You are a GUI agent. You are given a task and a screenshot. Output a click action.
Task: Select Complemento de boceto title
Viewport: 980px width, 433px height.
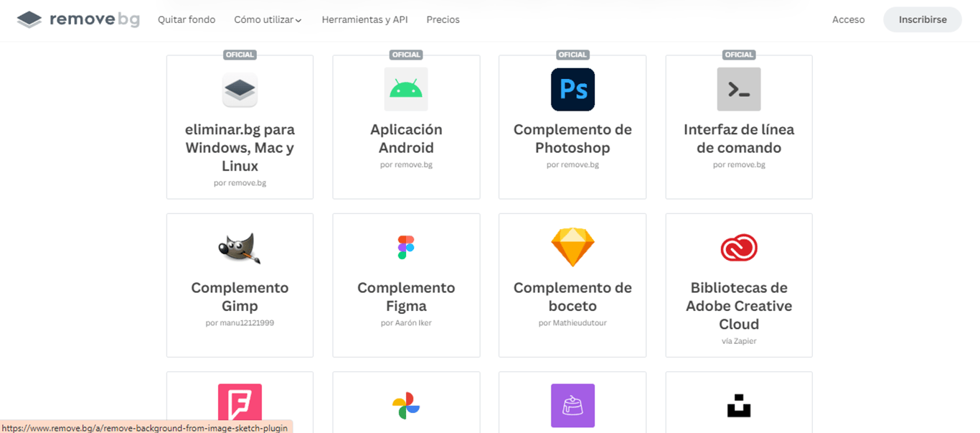click(573, 297)
